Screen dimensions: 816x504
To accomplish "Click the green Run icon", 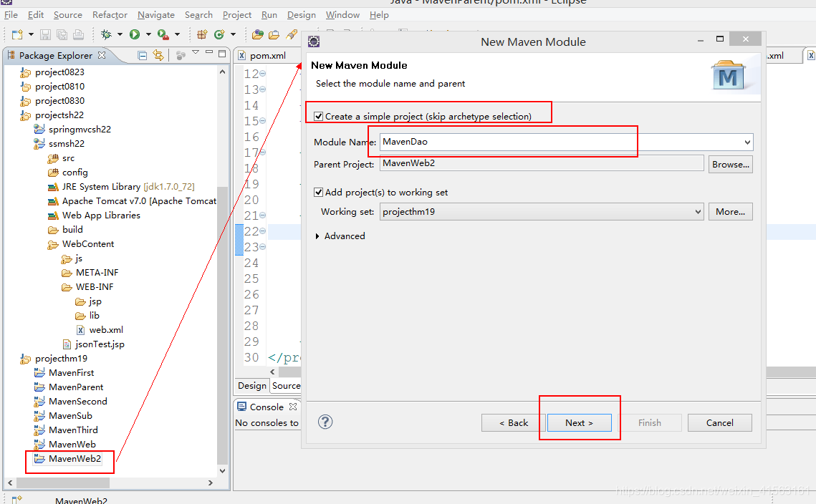I will click(x=135, y=34).
